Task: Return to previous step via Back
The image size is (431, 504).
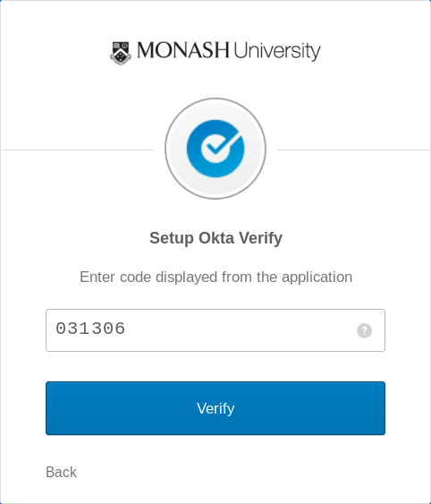Action: pos(61,472)
